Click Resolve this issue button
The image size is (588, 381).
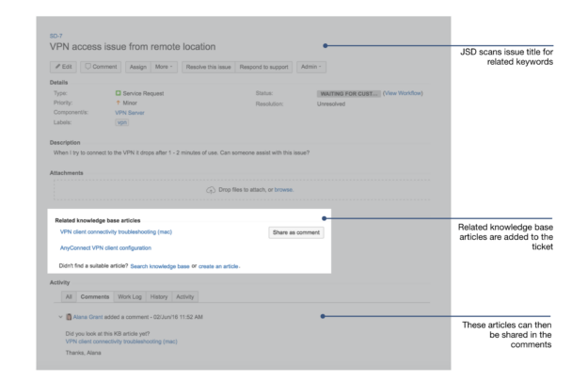pos(209,67)
